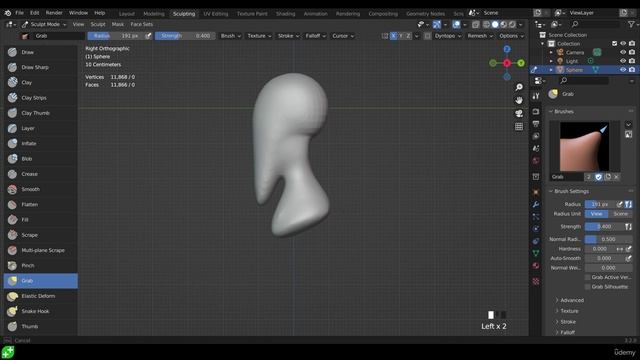Adjust the Normal Radius slider
The image size is (640, 360).
[x=608, y=239]
